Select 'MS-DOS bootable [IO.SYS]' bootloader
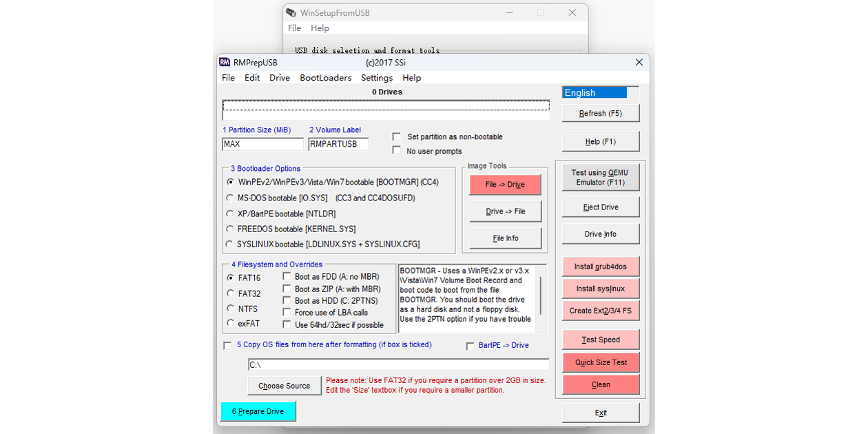Screen dimensions: 868x434 [229, 200]
